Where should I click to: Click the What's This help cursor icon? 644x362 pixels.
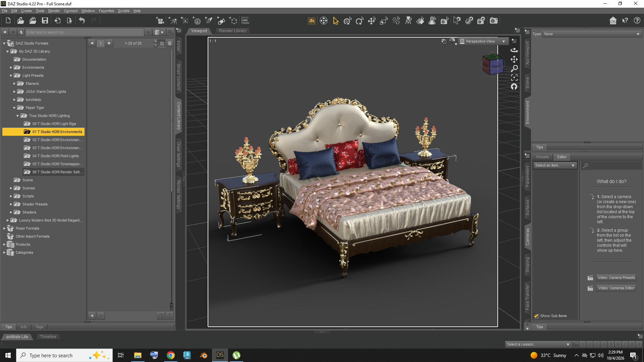tap(625, 21)
